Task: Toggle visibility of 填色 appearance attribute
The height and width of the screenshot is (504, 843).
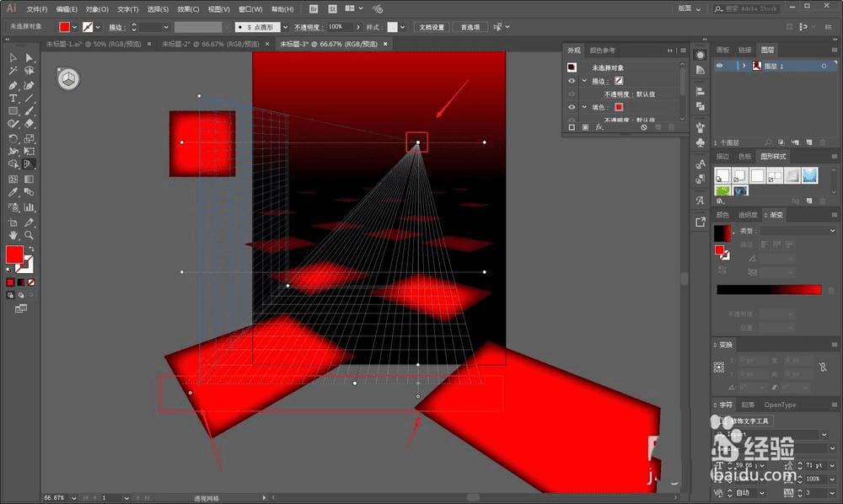Action: pos(572,107)
